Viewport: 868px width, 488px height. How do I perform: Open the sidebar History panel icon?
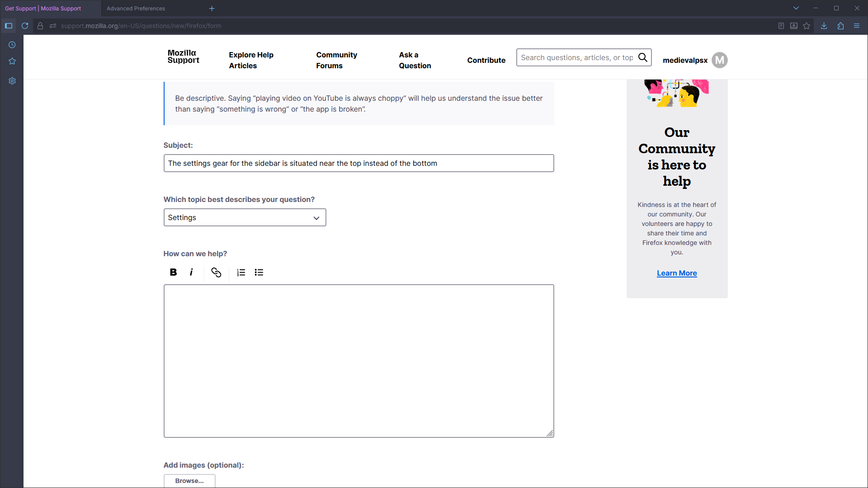point(12,45)
